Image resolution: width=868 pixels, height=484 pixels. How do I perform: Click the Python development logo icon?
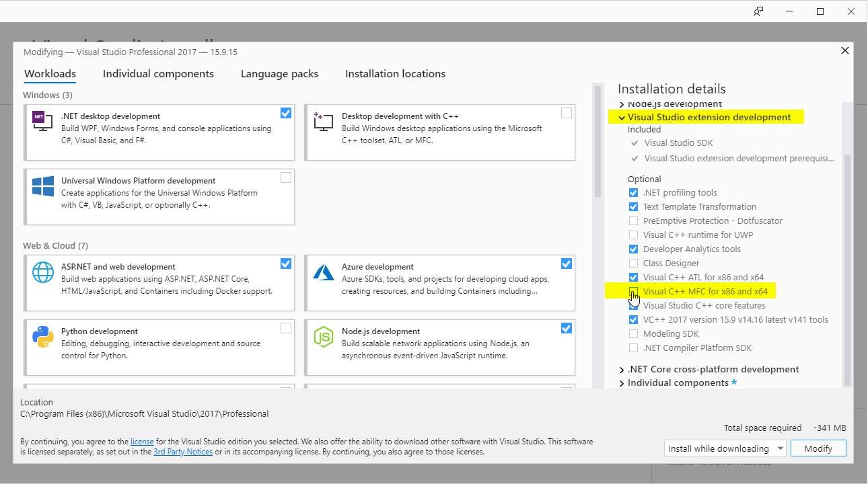coord(42,336)
